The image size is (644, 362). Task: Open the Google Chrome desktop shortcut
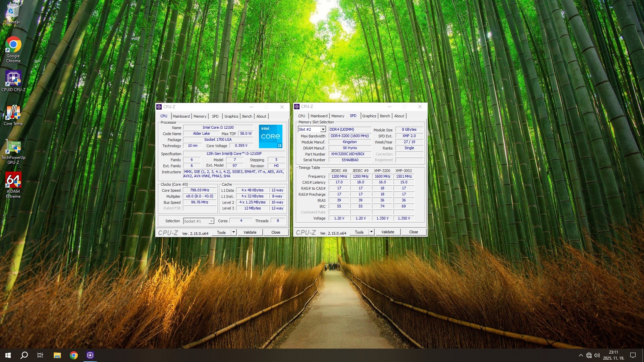13,45
